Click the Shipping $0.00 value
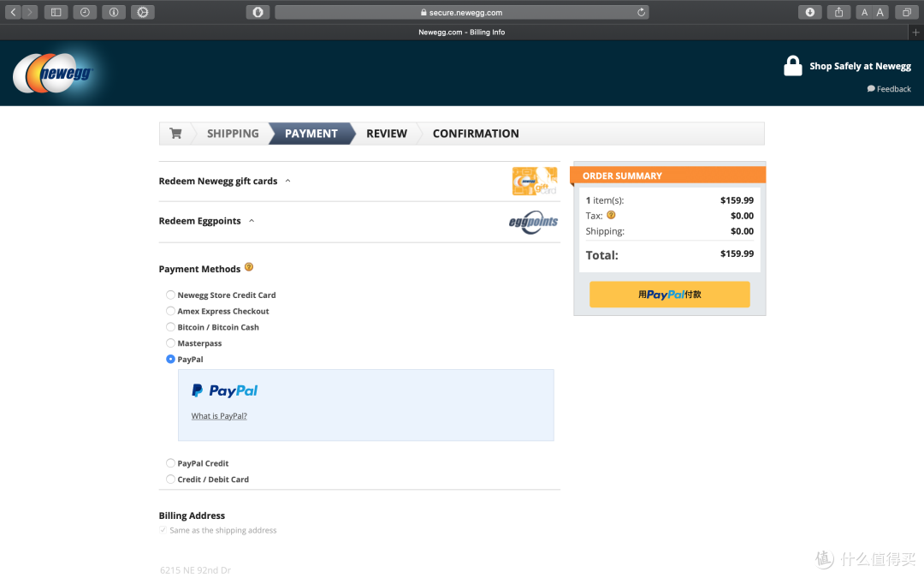Screen dimensions: 924x578 (x=742, y=231)
